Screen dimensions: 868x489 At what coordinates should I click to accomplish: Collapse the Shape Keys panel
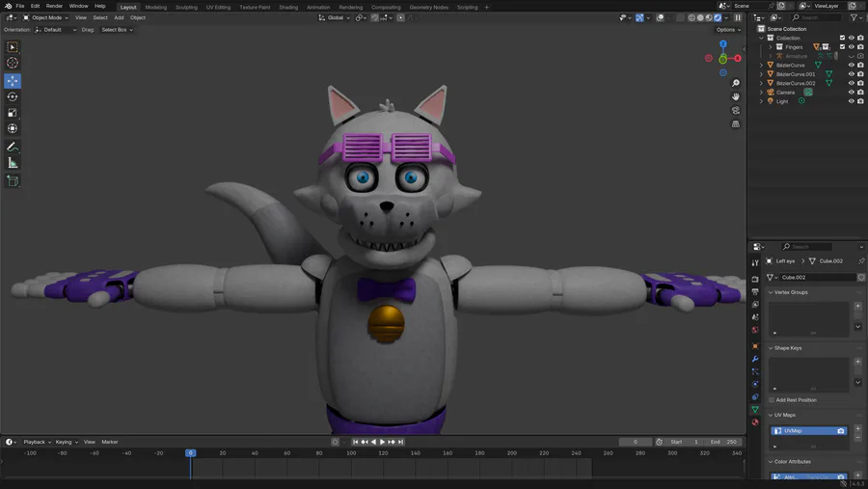click(x=771, y=348)
